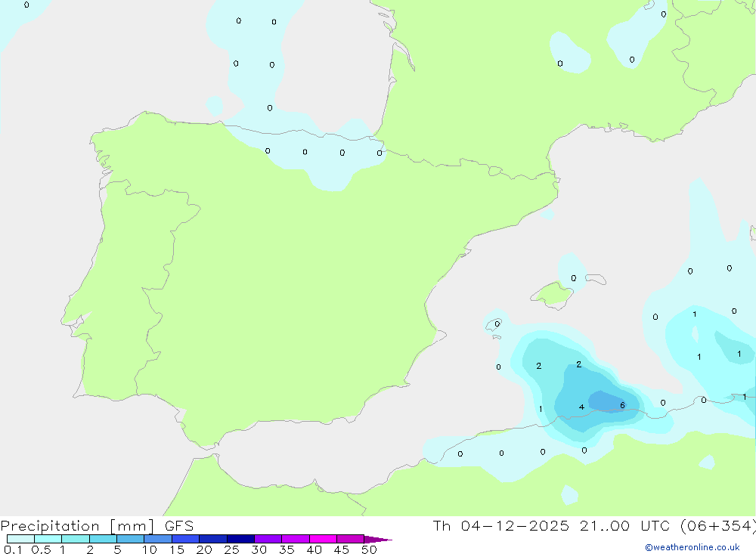
Task: Click the 'Th 04-12-2025' date text
Action: click(x=501, y=525)
